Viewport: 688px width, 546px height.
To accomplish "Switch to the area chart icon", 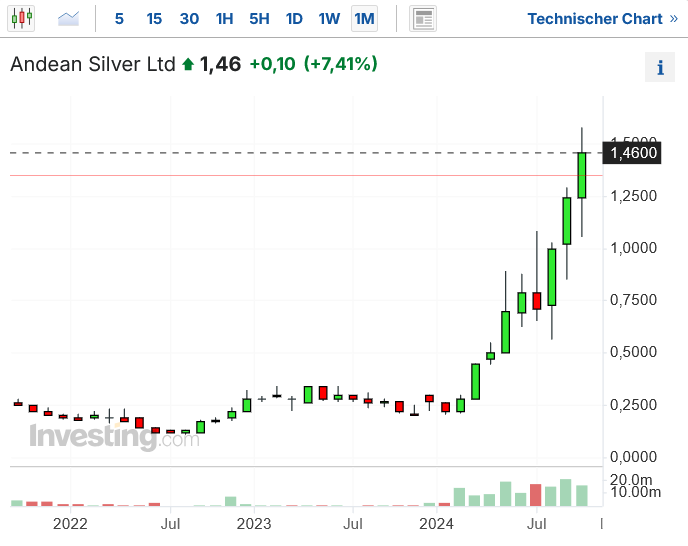I will point(68,18).
